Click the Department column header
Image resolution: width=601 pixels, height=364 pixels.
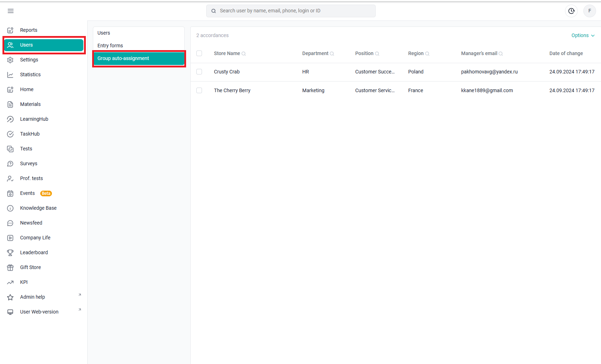(315, 53)
